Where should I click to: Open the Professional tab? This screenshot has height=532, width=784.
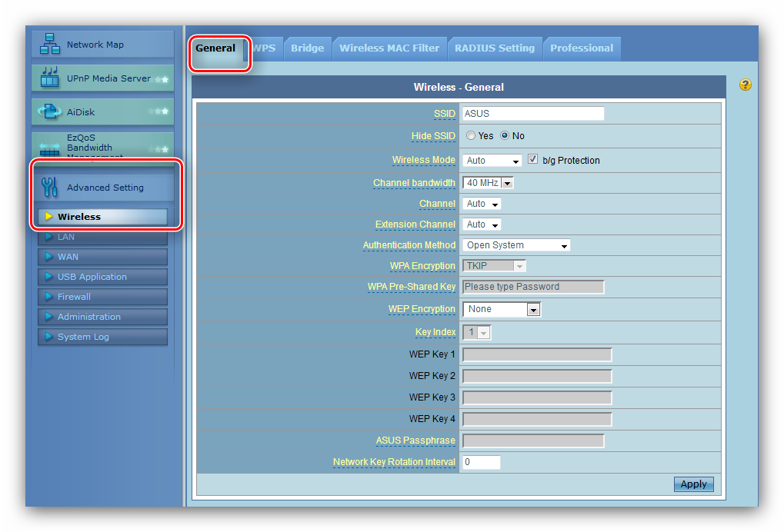click(x=582, y=48)
